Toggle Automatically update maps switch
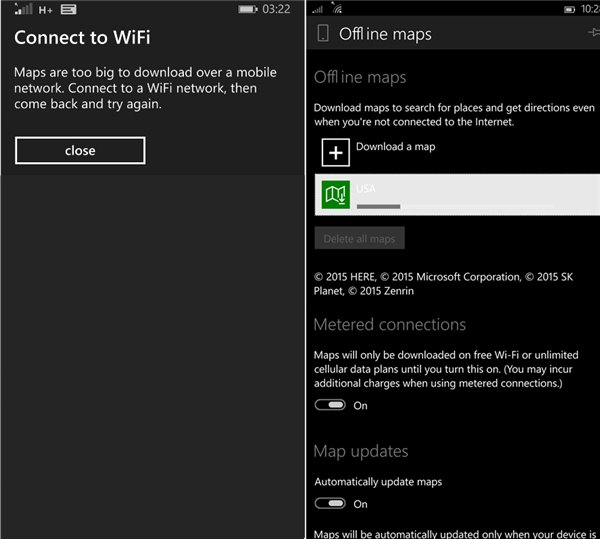 [330, 503]
